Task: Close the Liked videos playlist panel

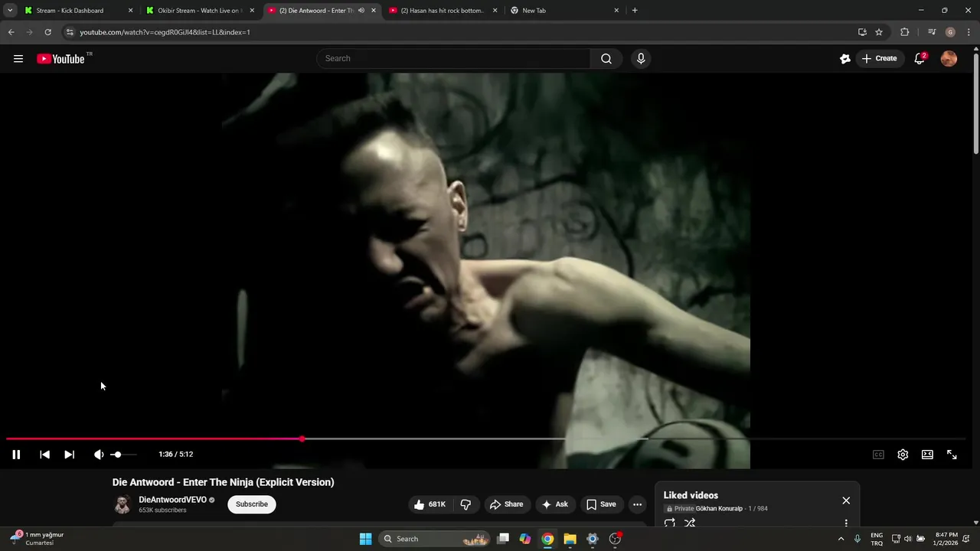Action: [846, 500]
